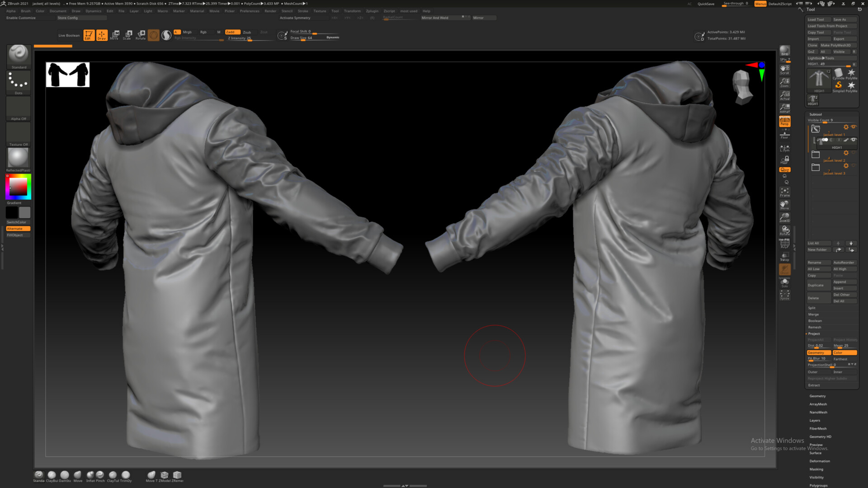The height and width of the screenshot is (488, 868).
Task: Open the Stroke menu
Action: tap(303, 11)
